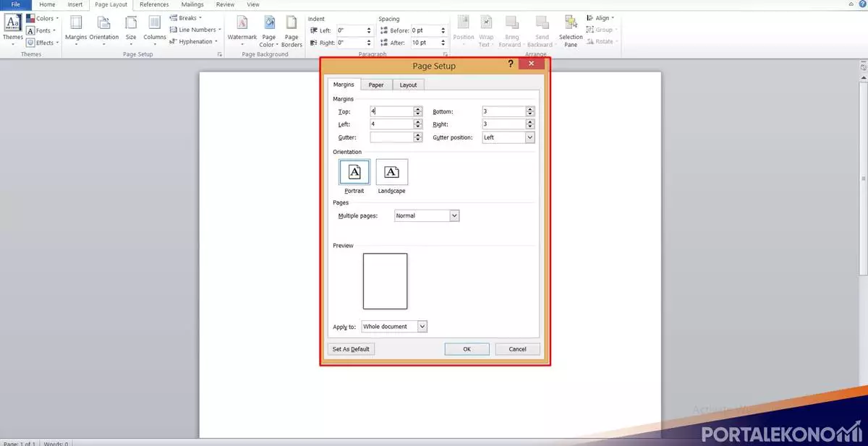This screenshot has width=868, height=446.
Task: Click the Set As Default button
Action: point(351,349)
